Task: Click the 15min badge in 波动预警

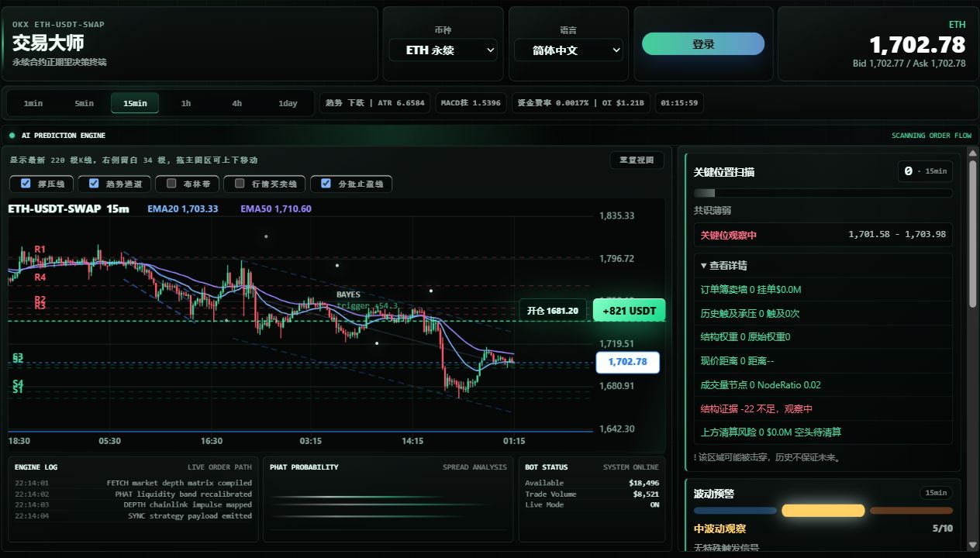Action: pyautogui.click(x=936, y=493)
